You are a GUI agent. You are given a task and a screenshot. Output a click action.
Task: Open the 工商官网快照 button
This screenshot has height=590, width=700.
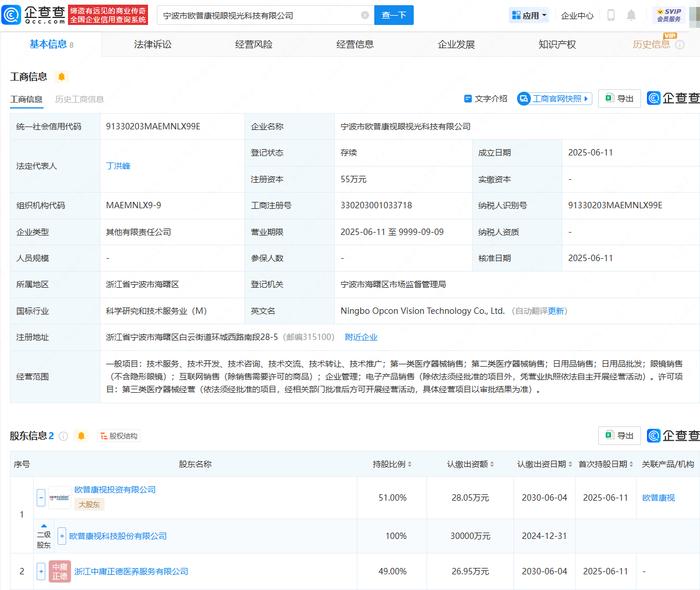[x=555, y=98]
